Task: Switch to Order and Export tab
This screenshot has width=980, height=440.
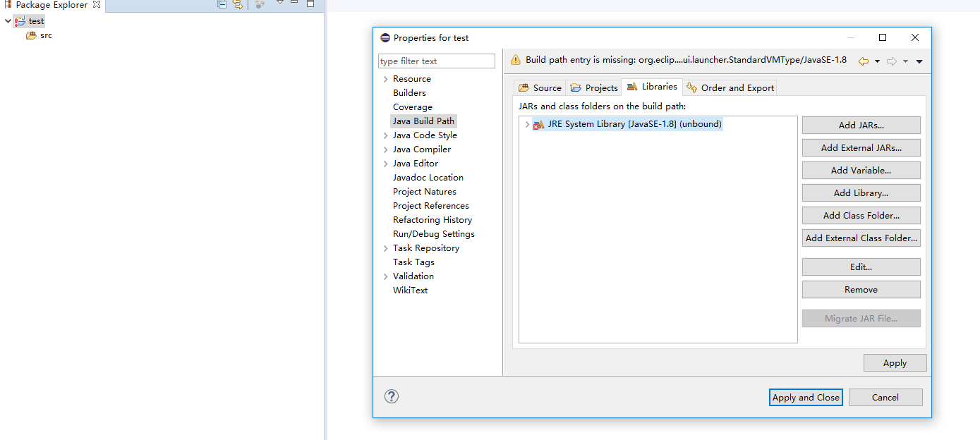Action: [x=730, y=87]
